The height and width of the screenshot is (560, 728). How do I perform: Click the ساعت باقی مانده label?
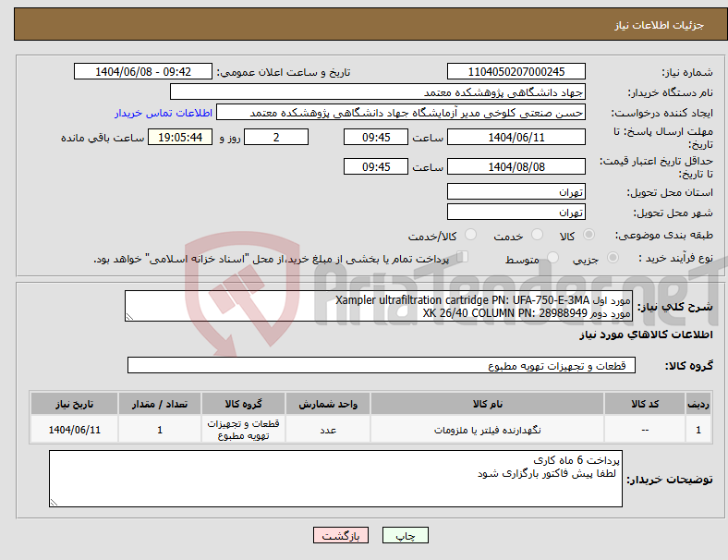(x=103, y=138)
